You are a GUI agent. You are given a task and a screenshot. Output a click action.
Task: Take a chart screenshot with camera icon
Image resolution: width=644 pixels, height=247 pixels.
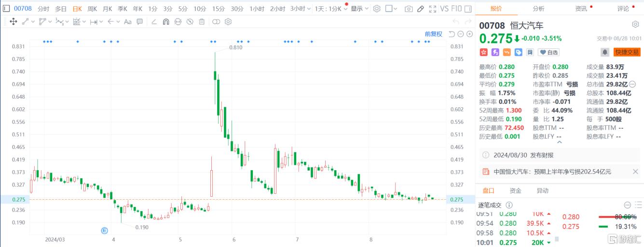409,9
